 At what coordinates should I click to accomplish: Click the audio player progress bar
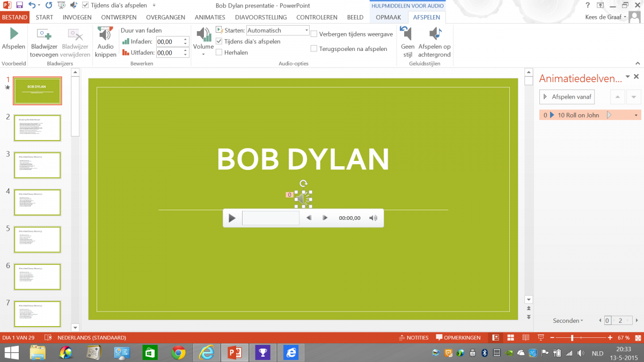pyautogui.click(x=270, y=218)
